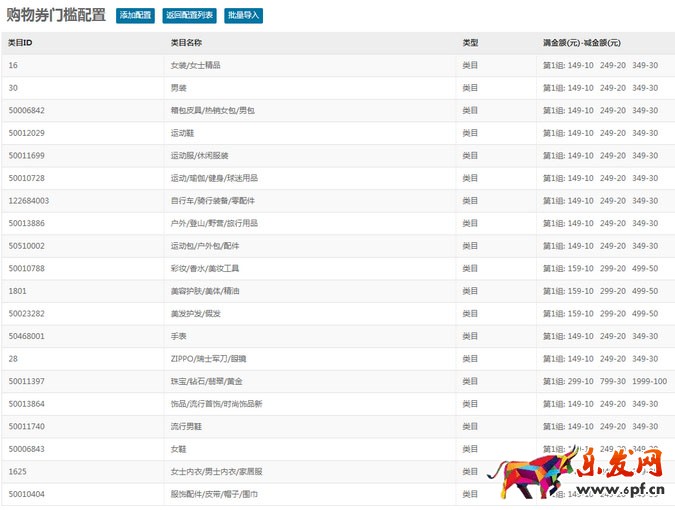Click the 彩妆/香水/美妆工具 category name
This screenshot has height=510, width=675.
click(205, 268)
